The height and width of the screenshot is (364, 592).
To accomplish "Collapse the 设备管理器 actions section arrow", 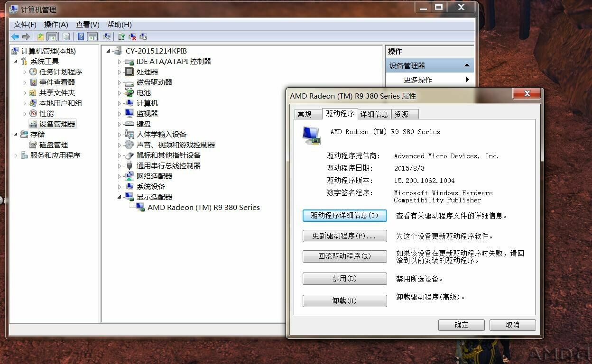I will click(467, 65).
